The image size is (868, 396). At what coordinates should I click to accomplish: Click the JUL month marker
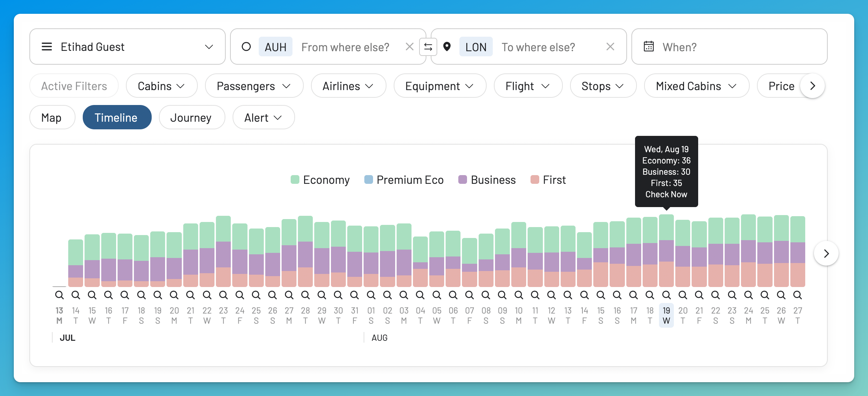pos(67,338)
